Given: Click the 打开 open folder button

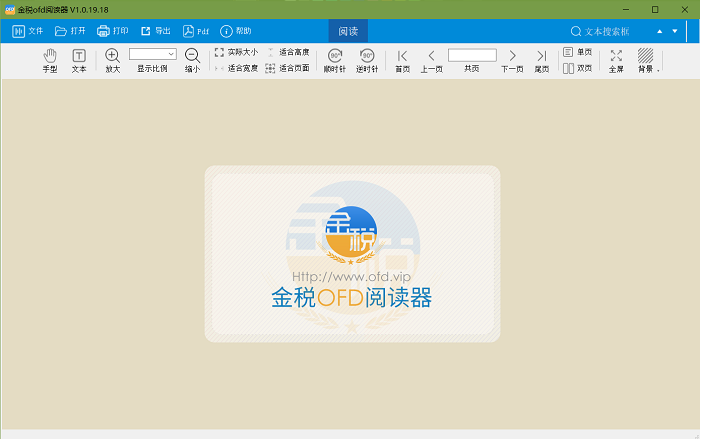Looking at the screenshot, I should 70,31.
